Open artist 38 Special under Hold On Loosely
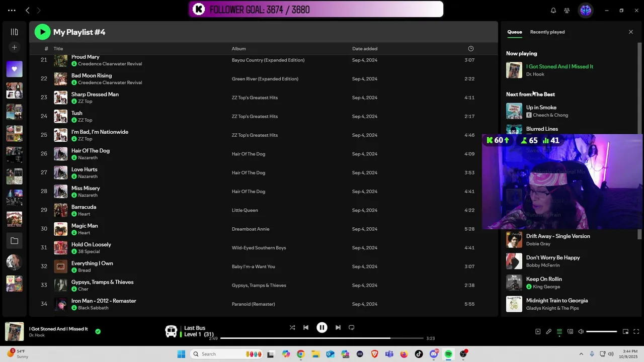Image resolution: width=644 pixels, height=362 pixels. (x=89, y=251)
